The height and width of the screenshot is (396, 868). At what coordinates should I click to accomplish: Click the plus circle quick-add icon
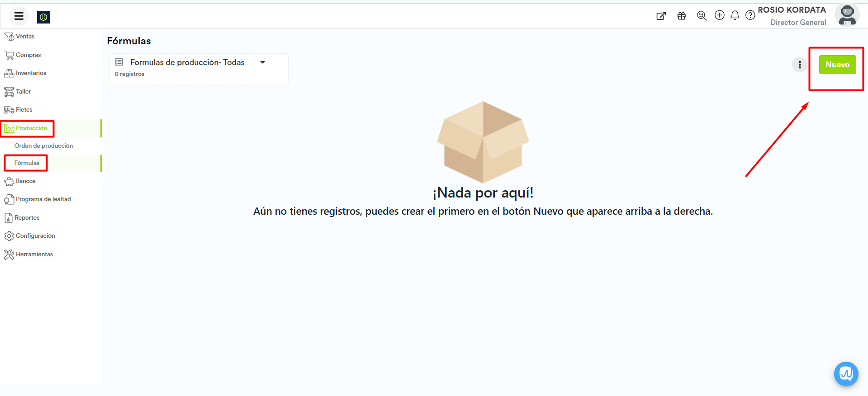(719, 15)
